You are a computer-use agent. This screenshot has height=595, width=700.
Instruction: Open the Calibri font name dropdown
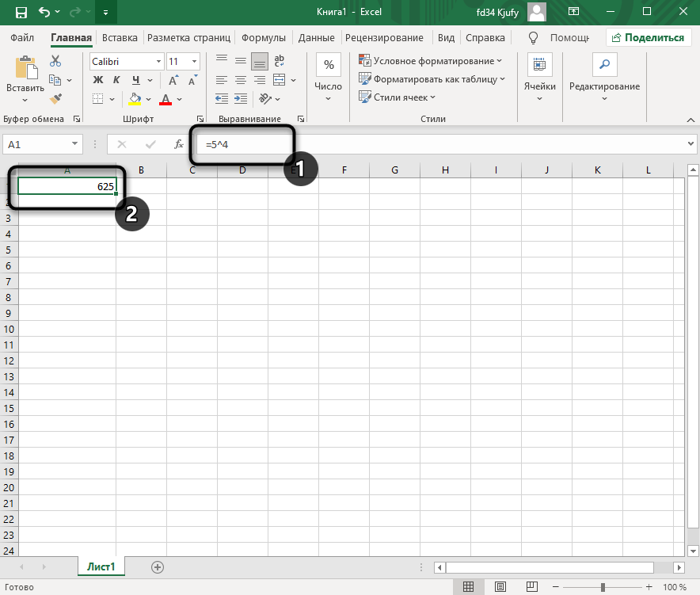click(x=159, y=61)
